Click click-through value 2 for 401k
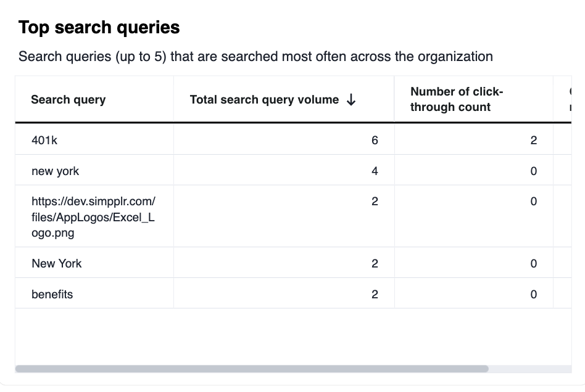The width and height of the screenshot is (585, 392). coord(533,140)
